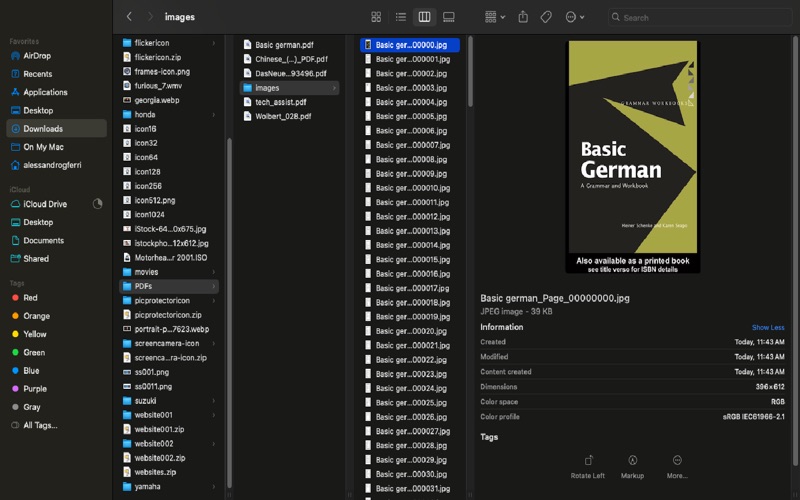Go back with the back arrow
Viewport: 800px width, 500px height.
(x=129, y=17)
